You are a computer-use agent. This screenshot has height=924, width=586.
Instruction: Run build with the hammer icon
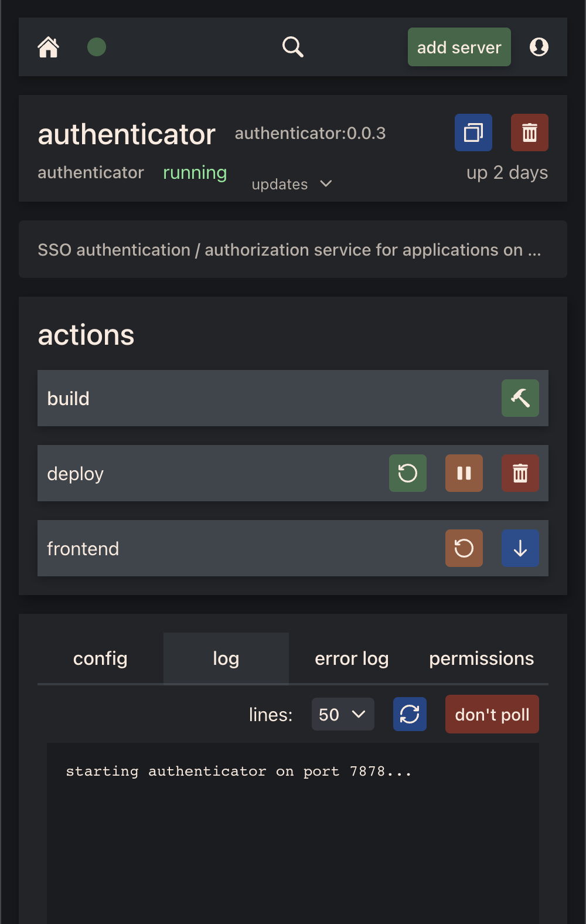(x=520, y=398)
